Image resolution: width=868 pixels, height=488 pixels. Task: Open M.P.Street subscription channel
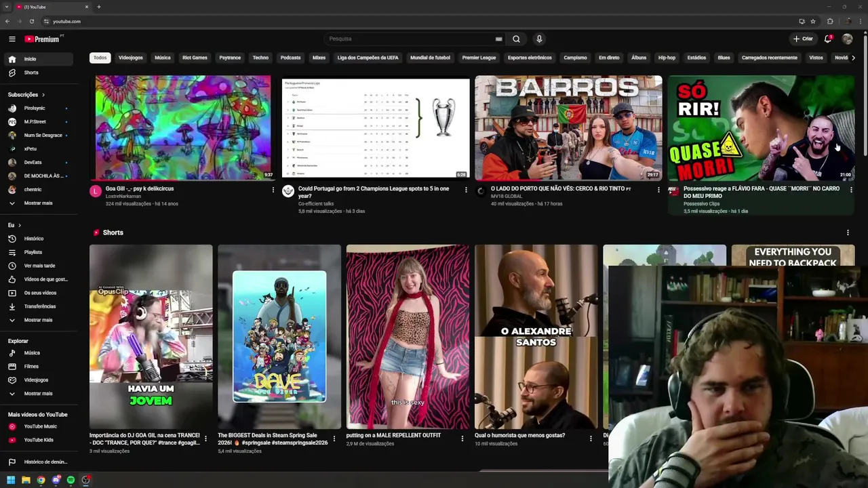coord(38,122)
